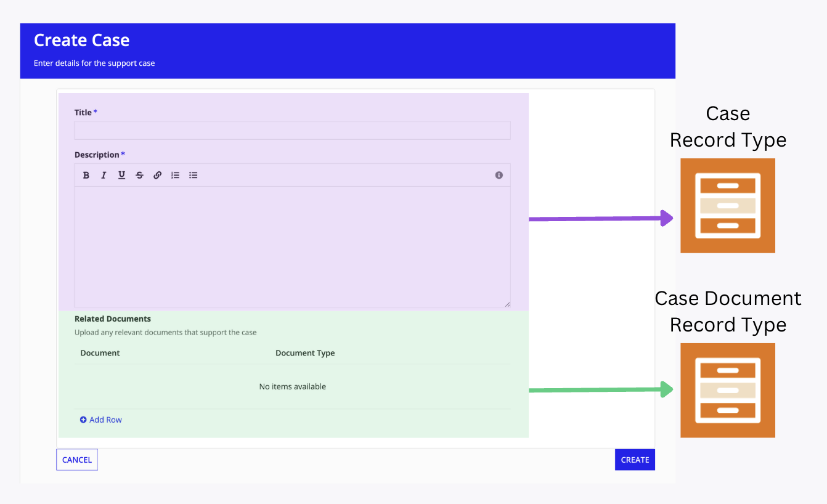Click inside the Description text area
Image resolution: width=827 pixels, height=504 pixels.
tap(293, 247)
